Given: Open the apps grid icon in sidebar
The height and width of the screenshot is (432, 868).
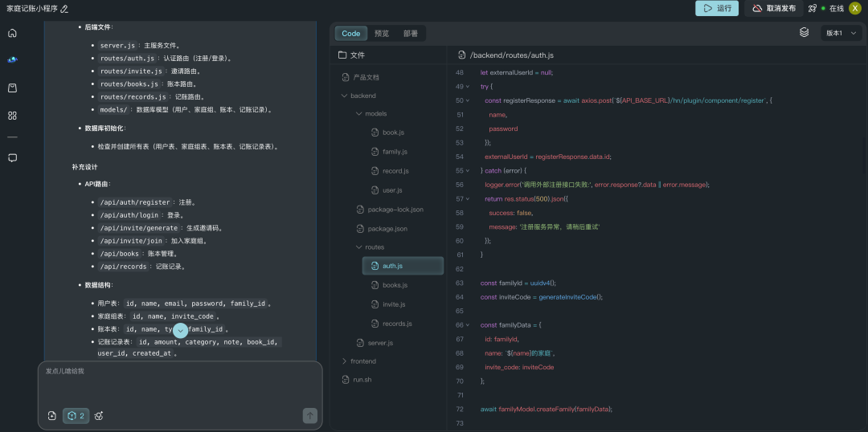Looking at the screenshot, I should coord(12,116).
